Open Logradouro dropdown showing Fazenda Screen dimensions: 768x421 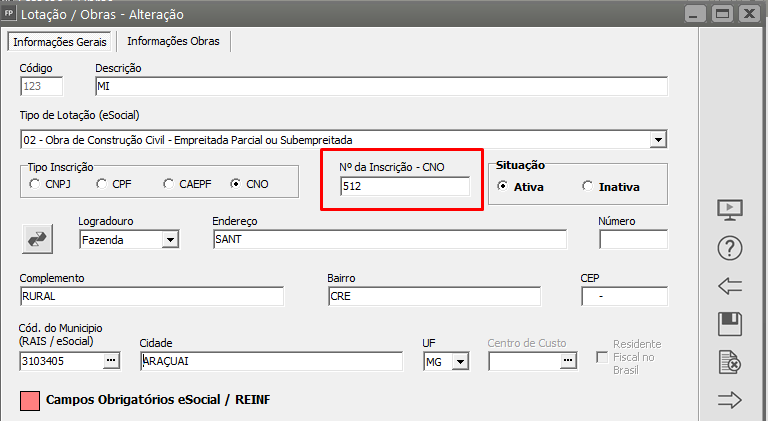point(170,240)
